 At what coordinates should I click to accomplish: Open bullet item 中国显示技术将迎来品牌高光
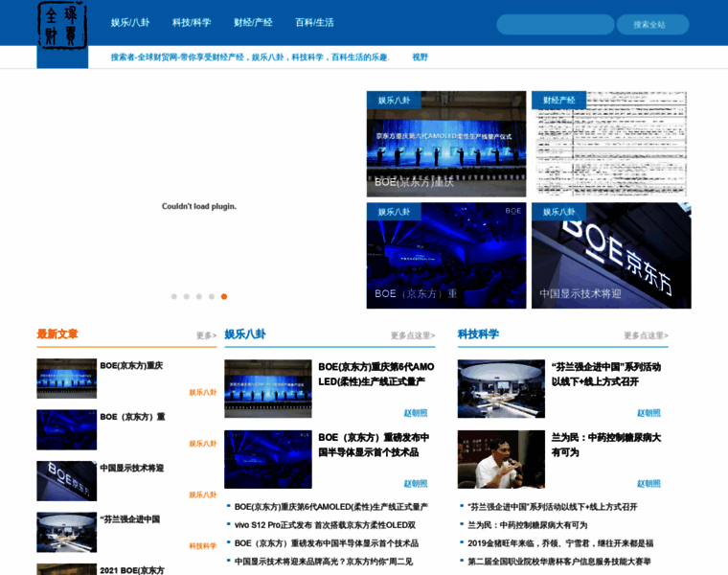(324, 562)
